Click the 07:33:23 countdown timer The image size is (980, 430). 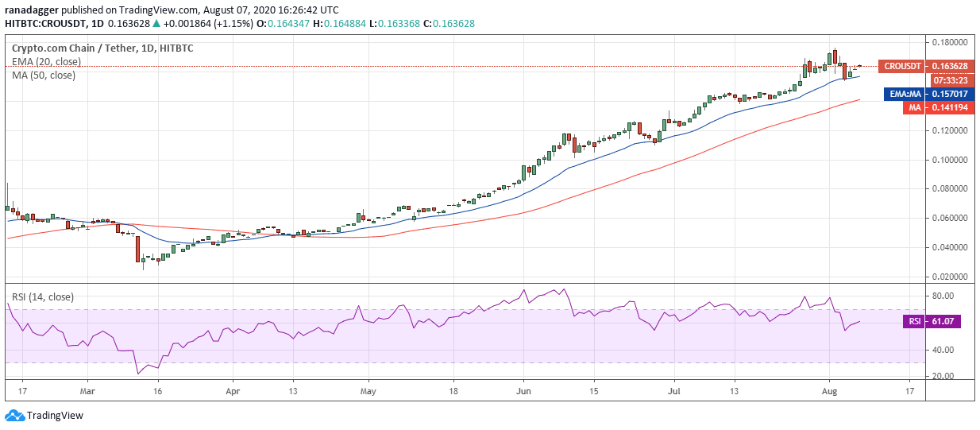pos(951,80)
